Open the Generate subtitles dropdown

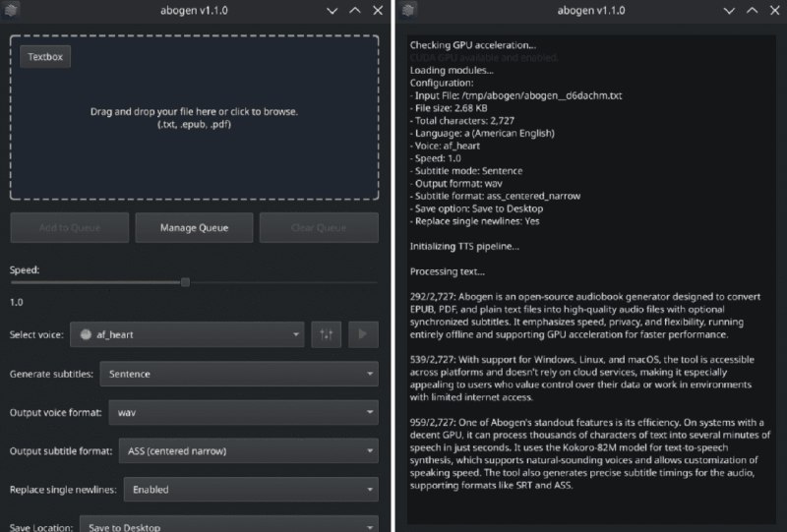[x=239, y=374]
